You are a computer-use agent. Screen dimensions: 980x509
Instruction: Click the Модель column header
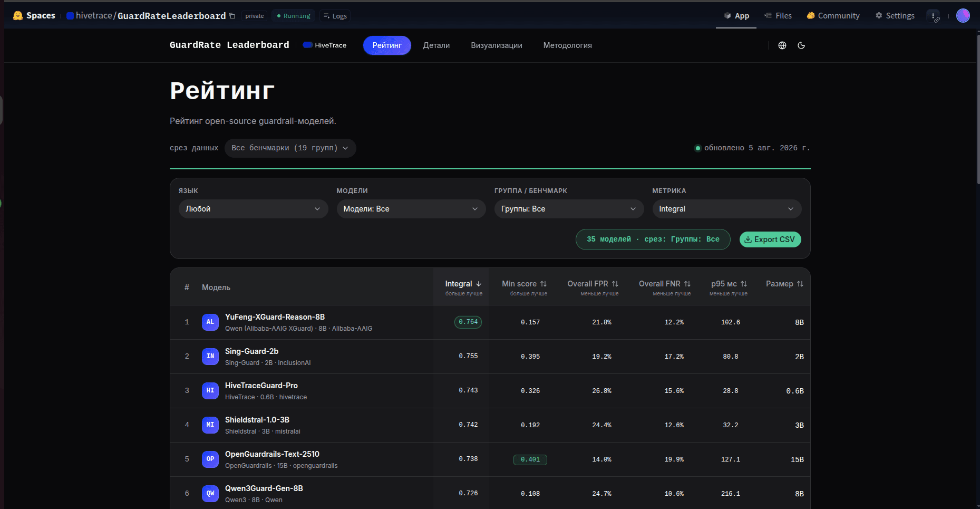pos(216,287)
